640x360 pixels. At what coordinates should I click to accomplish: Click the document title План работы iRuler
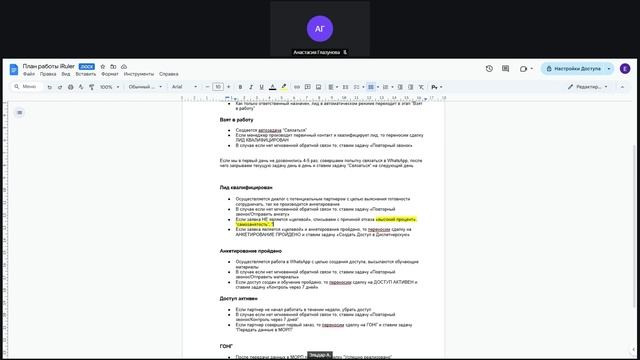49,66
